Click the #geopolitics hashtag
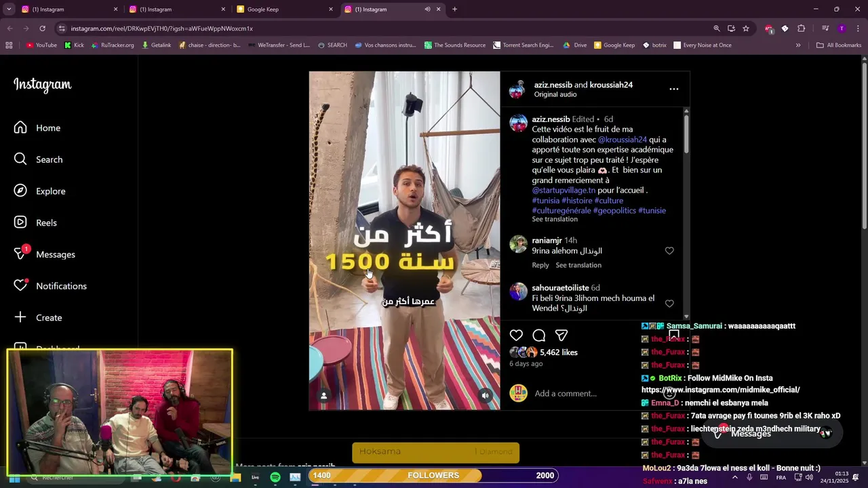 click(x=614, y=211)
